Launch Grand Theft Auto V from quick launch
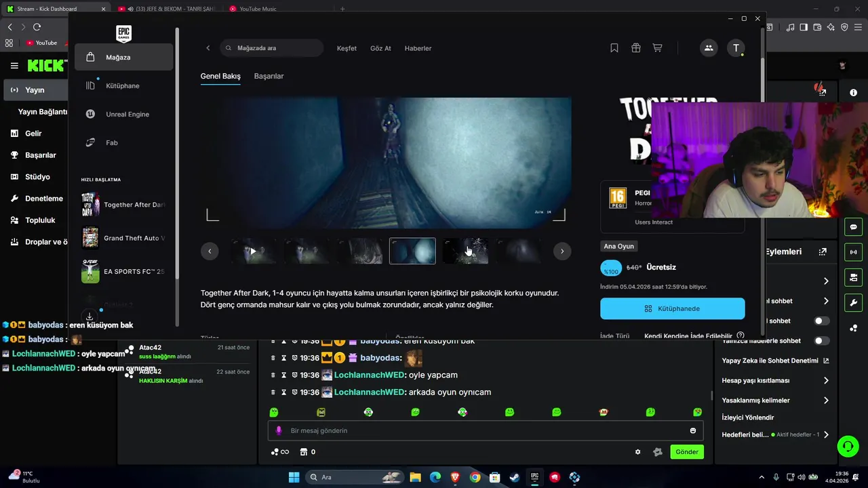868x488 pixels. point(123,238)
